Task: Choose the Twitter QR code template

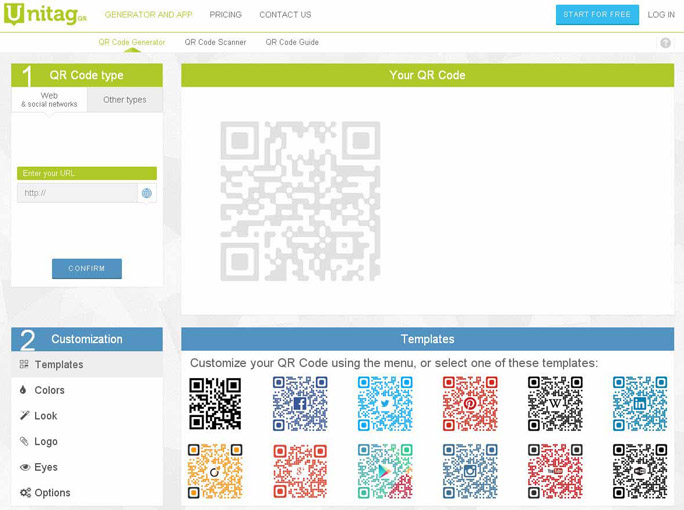Action: [x=385, y=404]
